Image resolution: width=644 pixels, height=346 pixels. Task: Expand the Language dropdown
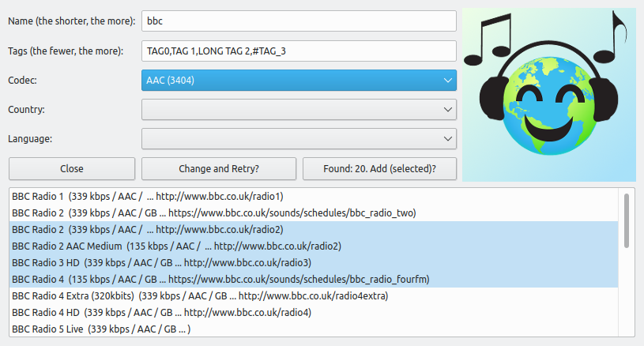point(299,139)
